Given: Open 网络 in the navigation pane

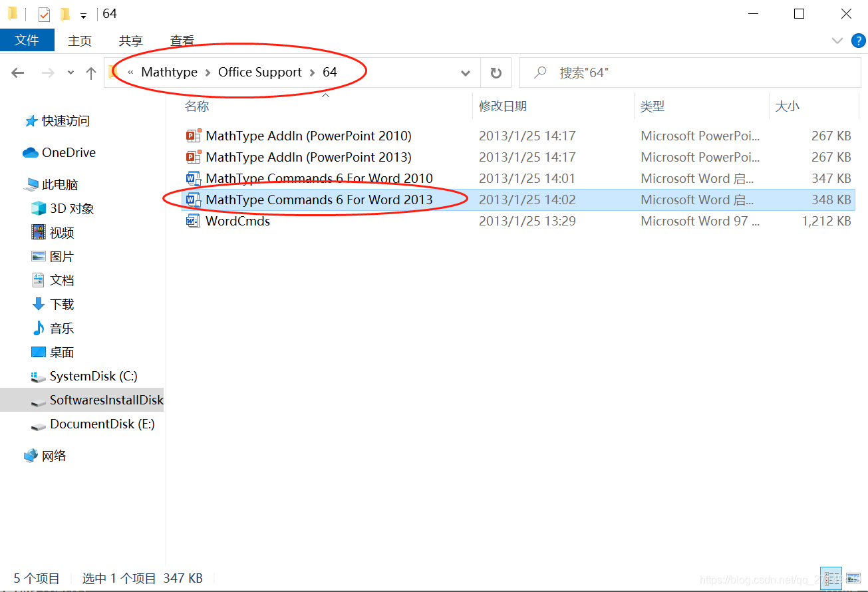Looking at the screenshot, I should (x=54, y=456).
